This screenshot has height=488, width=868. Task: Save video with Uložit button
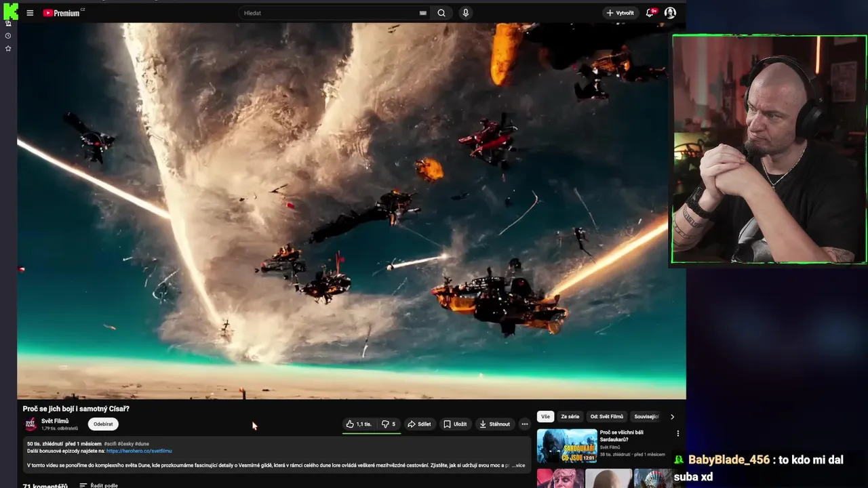point(455,424)
